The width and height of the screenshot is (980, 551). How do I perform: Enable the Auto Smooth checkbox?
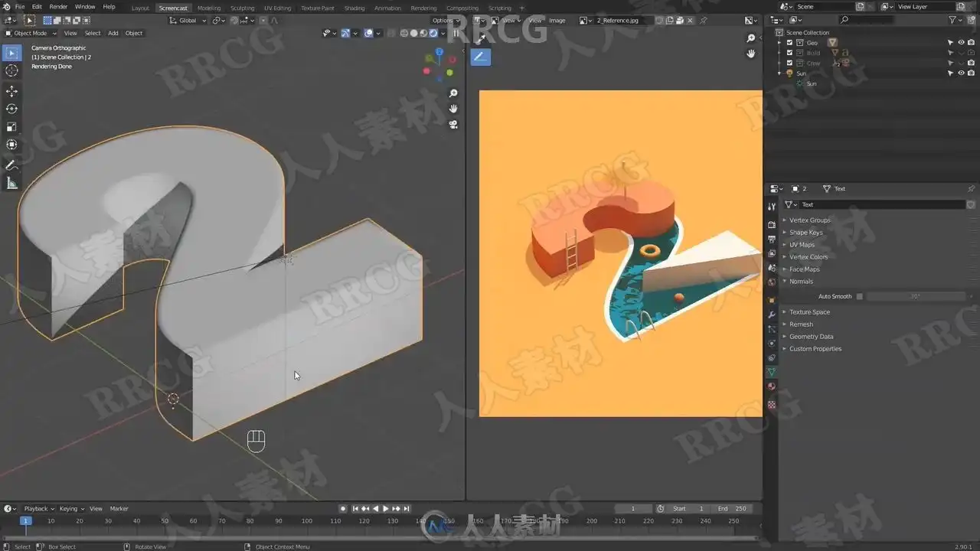859,297
